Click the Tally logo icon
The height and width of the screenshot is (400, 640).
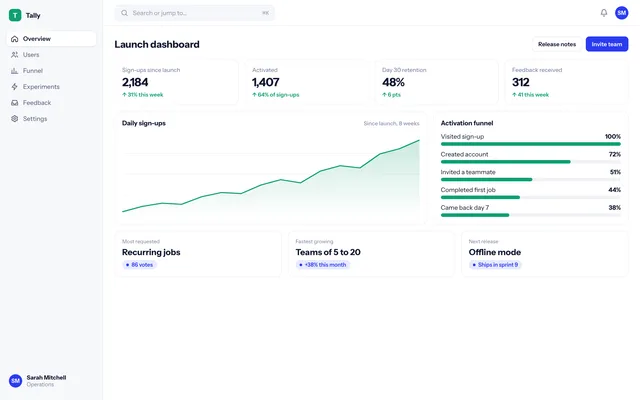pos(15,15)
